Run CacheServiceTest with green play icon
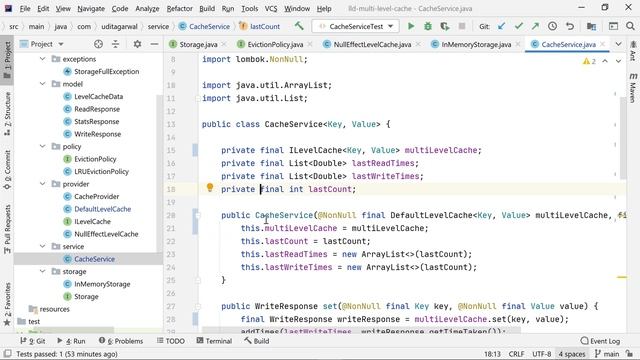 411,26
